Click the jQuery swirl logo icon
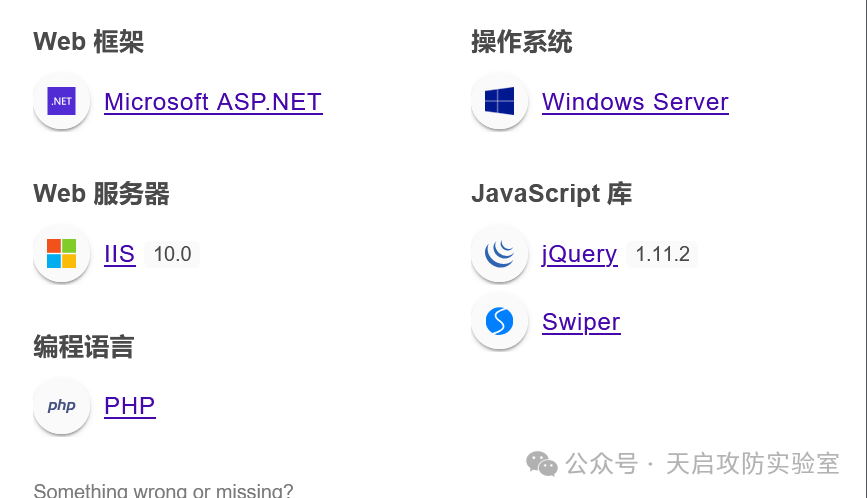The width and height of the screenshot is (867, 498). (499, 254)
